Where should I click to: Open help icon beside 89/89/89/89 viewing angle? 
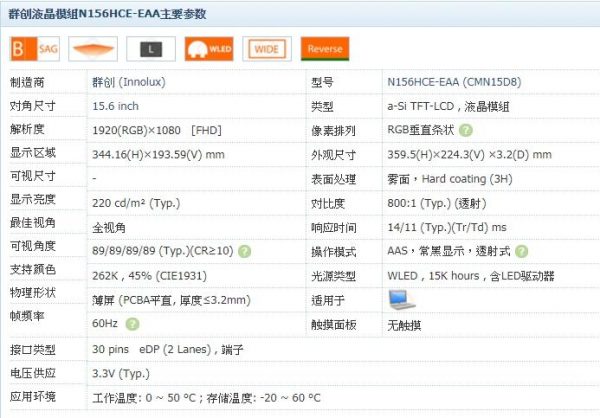(245, 251)
